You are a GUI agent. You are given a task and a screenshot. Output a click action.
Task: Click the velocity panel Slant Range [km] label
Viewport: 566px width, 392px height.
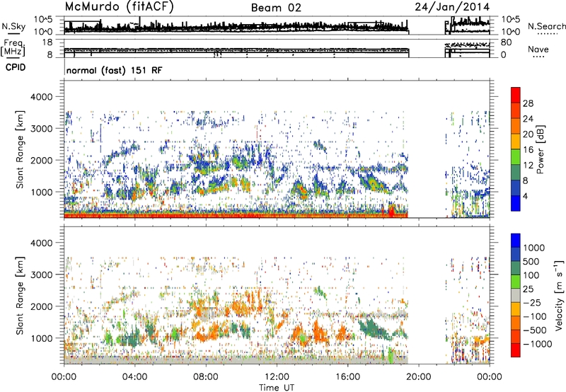tap(20, 295)
